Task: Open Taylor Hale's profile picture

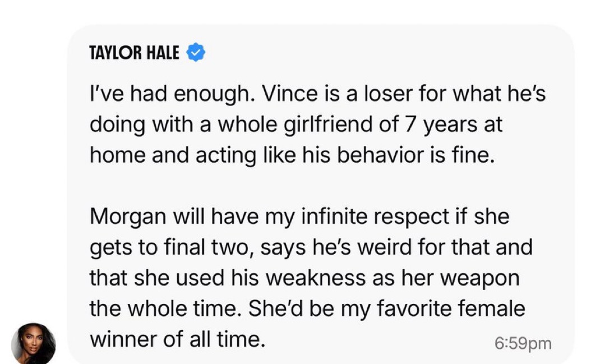Action: (33, 343)
